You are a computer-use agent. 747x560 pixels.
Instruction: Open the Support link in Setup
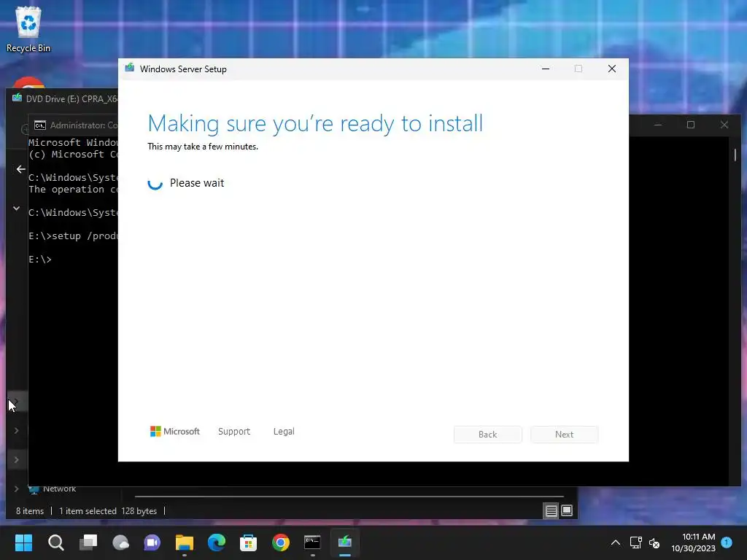coord(234,432)
